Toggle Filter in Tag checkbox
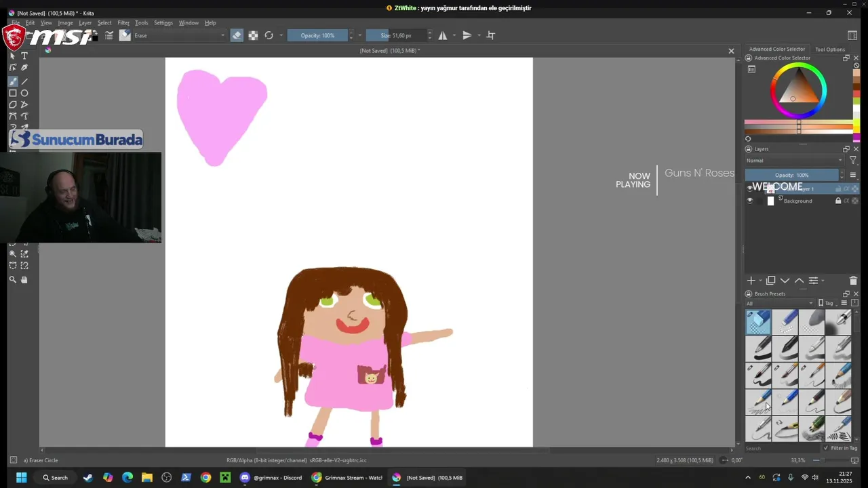Viewport: 868px width, 488px height. pyautogui.click(x=826, y=448)
